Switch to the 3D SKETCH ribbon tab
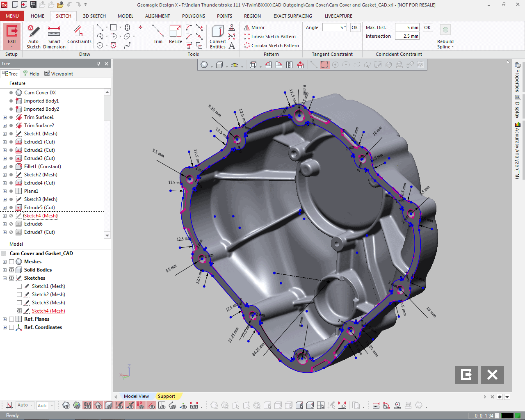 pyautogui.click(x=94, y=16)
